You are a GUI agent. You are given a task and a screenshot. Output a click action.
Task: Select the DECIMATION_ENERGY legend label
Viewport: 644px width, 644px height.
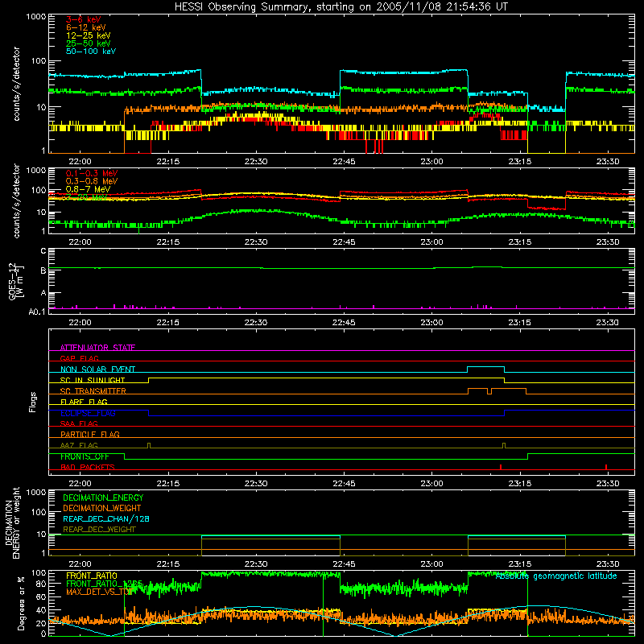pyautogui.click(x=103, y=497)
